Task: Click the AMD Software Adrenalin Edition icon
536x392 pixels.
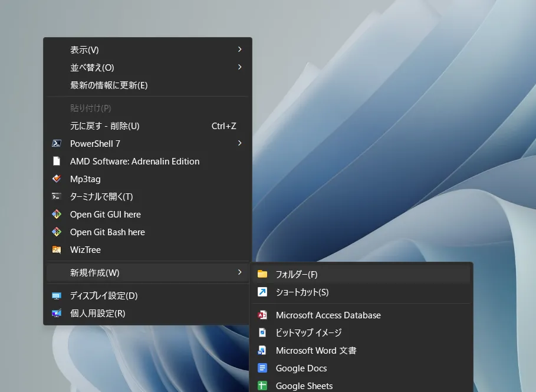Action: coord(57,161)
